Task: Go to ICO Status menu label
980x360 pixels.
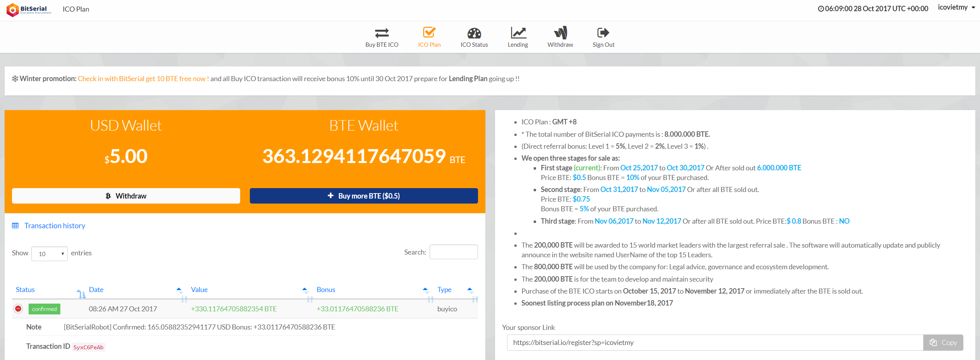Action: coord(474,45)
